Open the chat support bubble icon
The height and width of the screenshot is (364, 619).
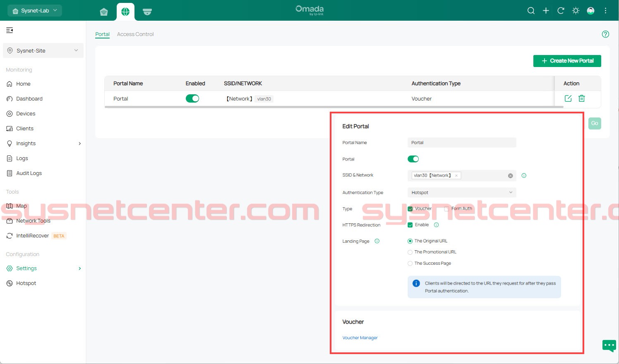click(x=609, y=345)
